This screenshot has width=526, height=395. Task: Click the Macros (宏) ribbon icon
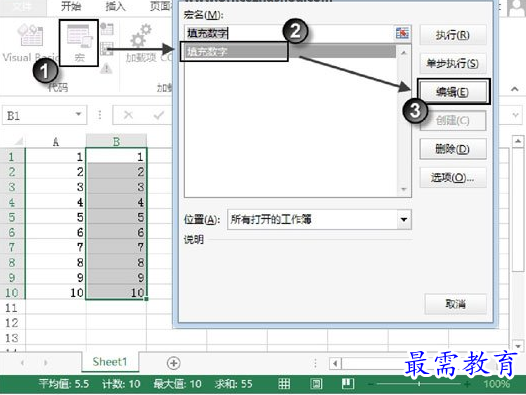coord(79,43)
